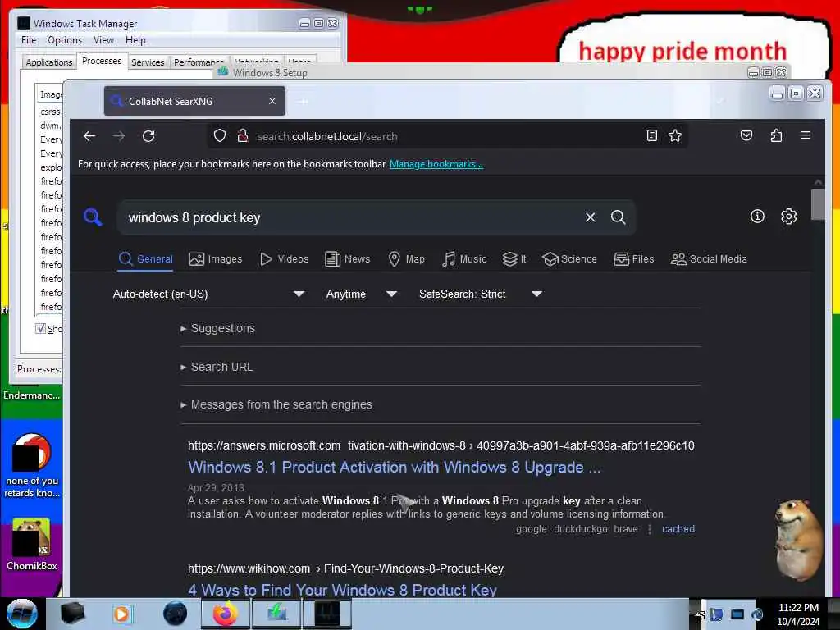This screenshot has height=630, width=840.
Task: Select the IT search category
Action: (x=514, y=259)
